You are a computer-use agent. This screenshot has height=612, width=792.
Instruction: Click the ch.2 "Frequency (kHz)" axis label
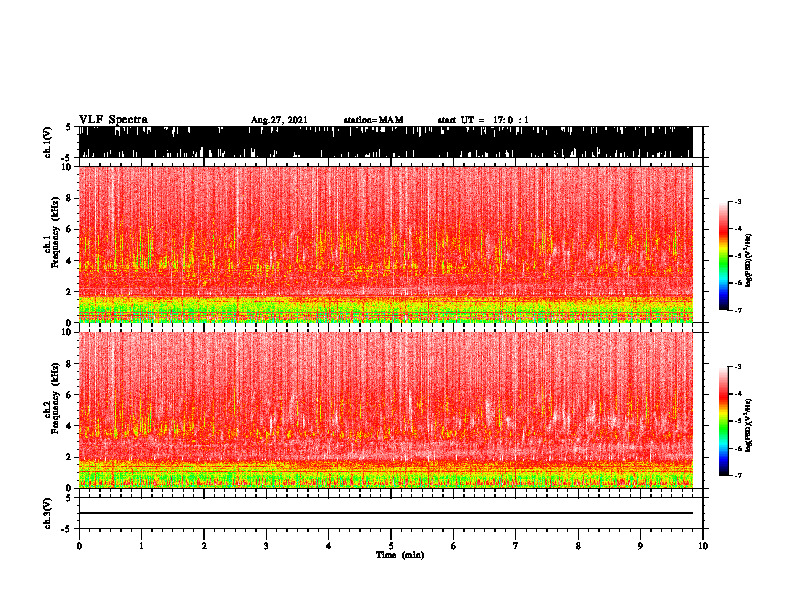(55, 397)
